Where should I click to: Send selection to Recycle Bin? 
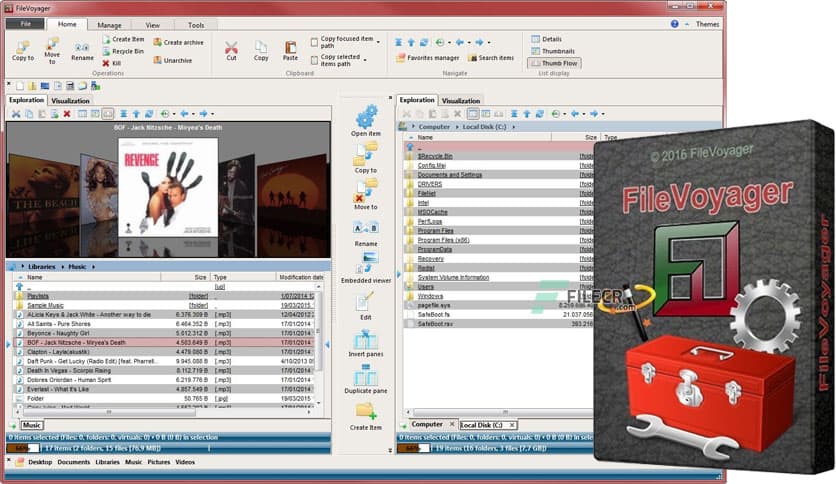coord(123,51)
